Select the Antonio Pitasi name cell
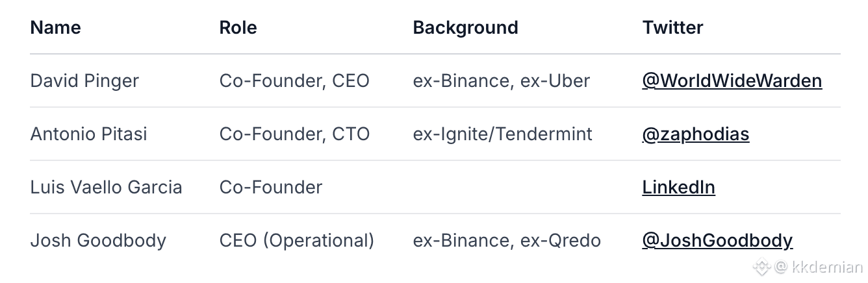The image size is (868, 283). click(88, 134)
